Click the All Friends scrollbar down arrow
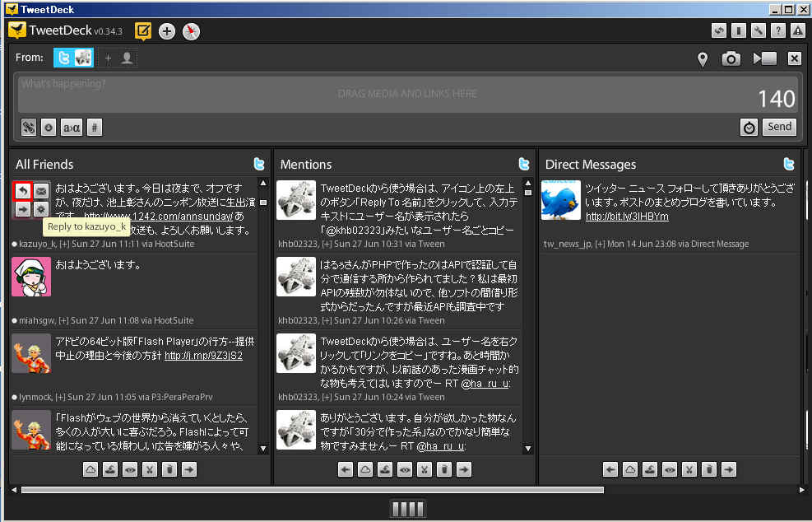 [x=263, y=449]
